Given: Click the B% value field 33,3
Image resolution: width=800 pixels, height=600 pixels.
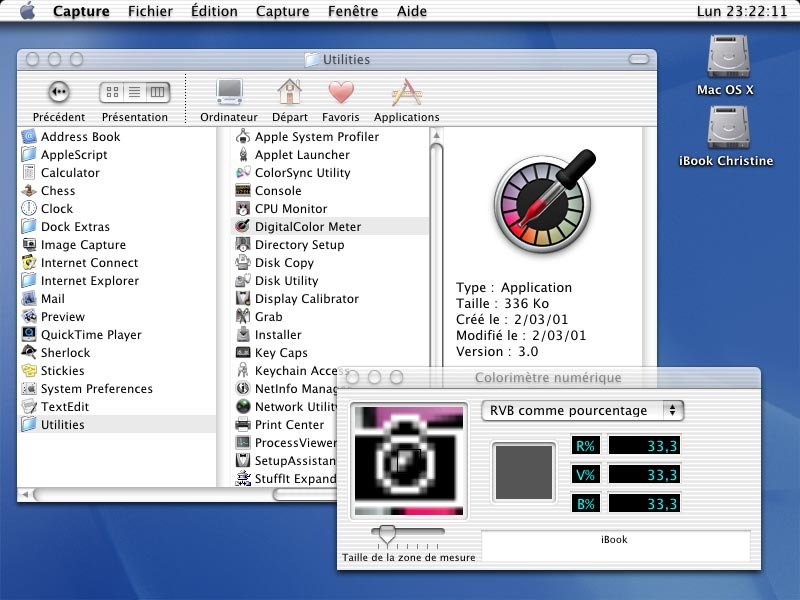Looking at the screenshot, I should pyautogui.click(x=644, y=504).
